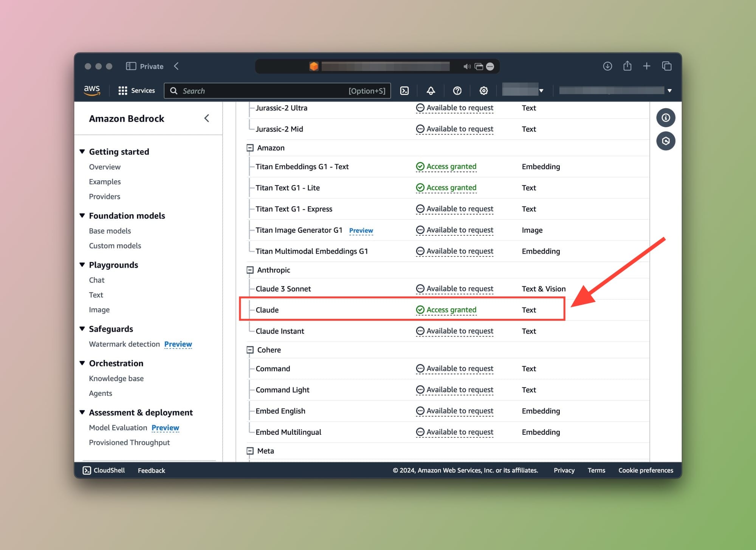Click the CloudShell terminal icon
Viewport: 756px width, 550px height.
pos(86,470)
